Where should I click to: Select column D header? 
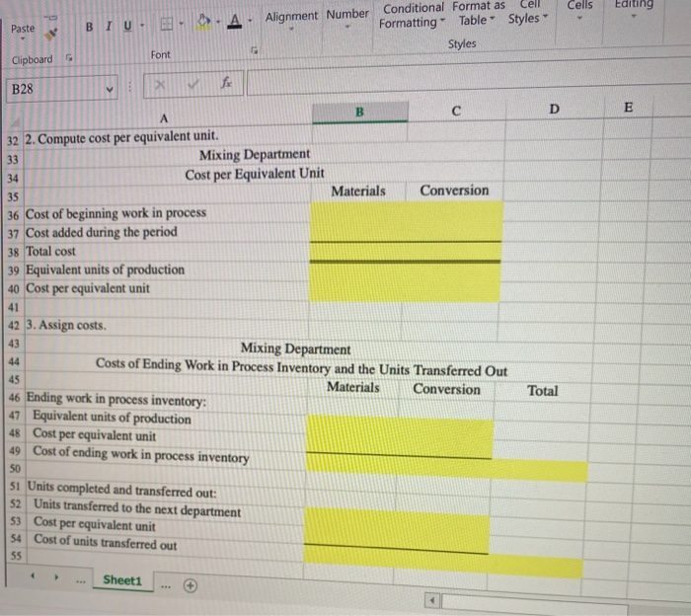(x=554, y=109)
